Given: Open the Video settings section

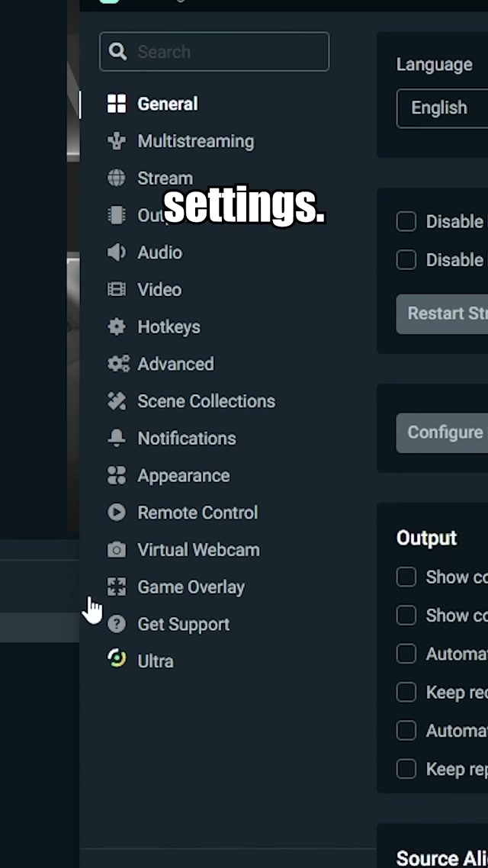Looking at the screenshot, I should 159,290.
